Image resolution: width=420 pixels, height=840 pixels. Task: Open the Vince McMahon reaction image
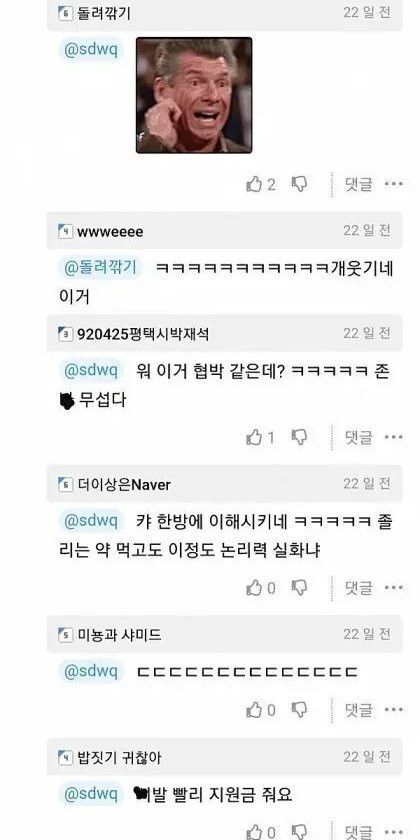[x=194, y=95]
